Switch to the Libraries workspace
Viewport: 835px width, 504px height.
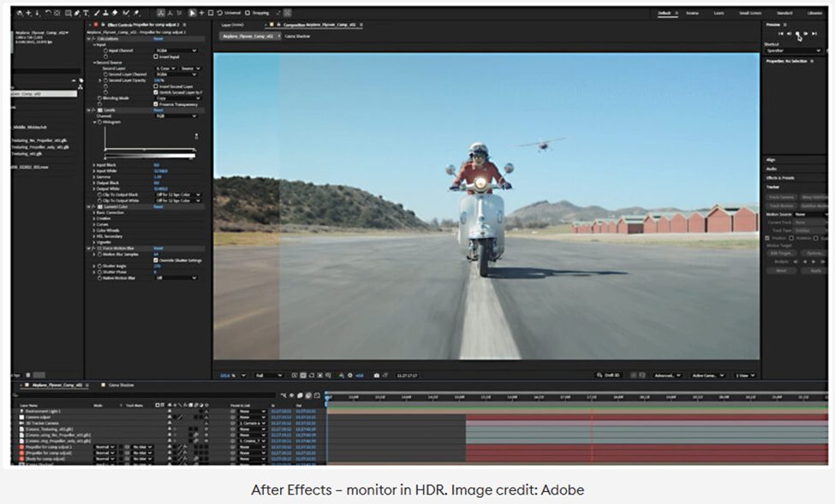tap(814, 13)
